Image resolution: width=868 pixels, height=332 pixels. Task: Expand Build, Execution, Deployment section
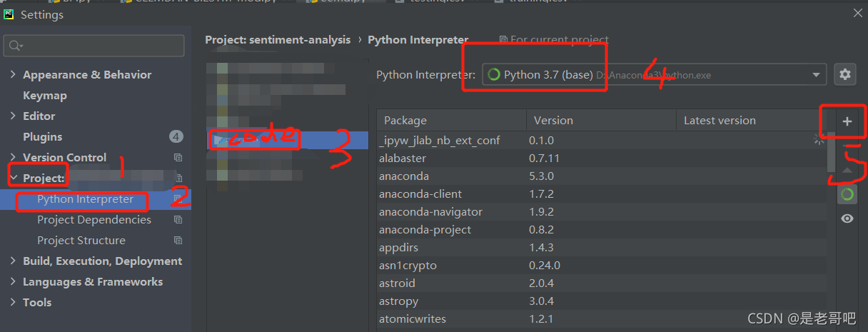click(x=13, y=261)
